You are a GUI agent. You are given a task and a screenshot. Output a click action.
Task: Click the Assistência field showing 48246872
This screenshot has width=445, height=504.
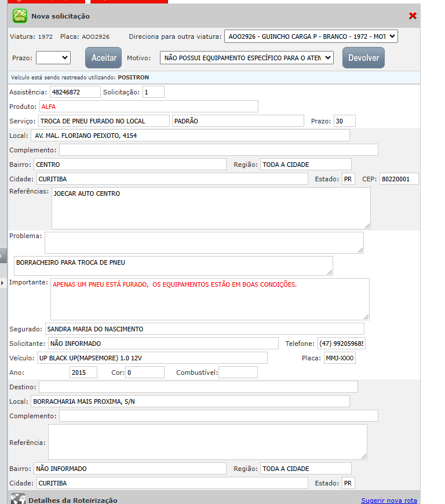(x=75, y=92)
